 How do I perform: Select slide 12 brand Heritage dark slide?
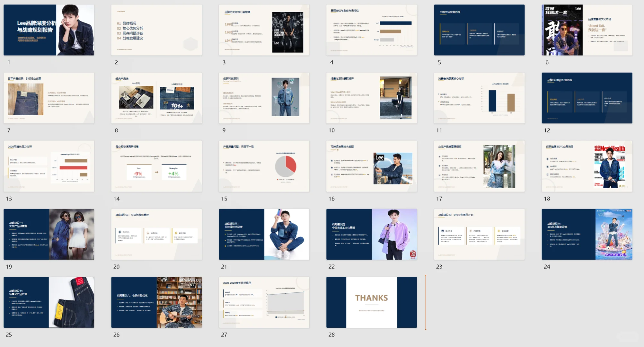(x=587, y=98)
